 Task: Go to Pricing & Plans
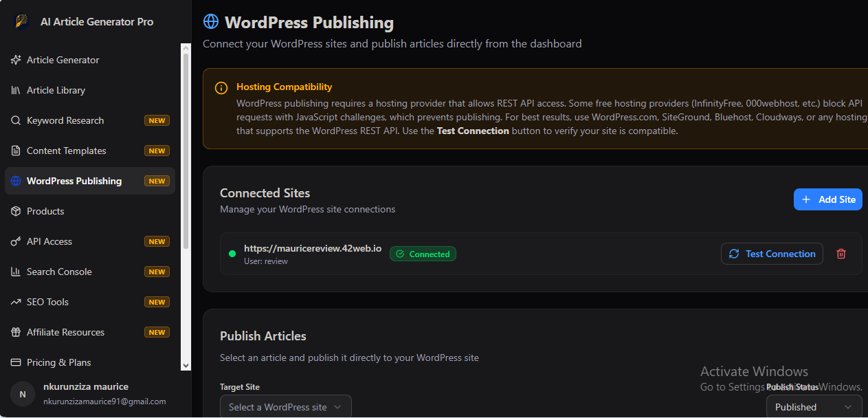90,362
